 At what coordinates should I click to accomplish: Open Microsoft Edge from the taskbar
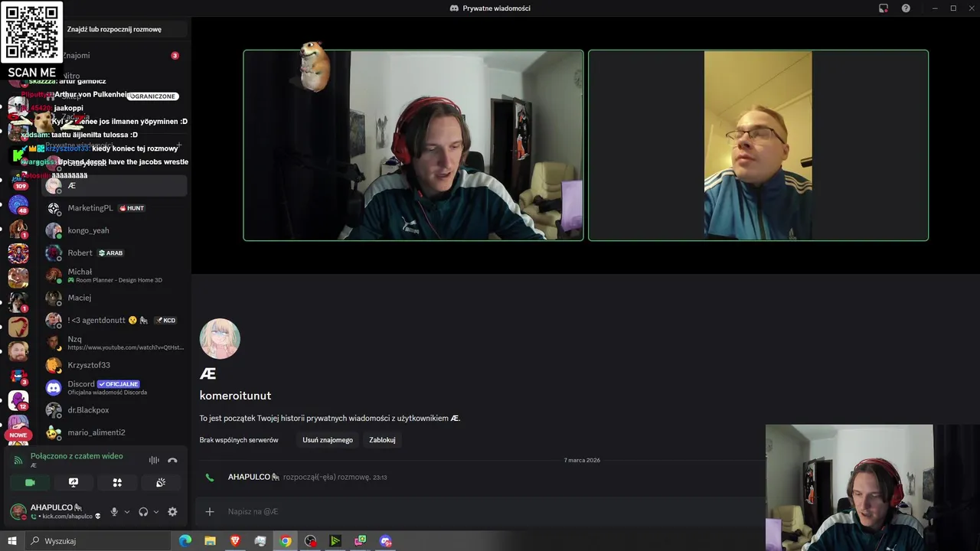tap(185, 541)
